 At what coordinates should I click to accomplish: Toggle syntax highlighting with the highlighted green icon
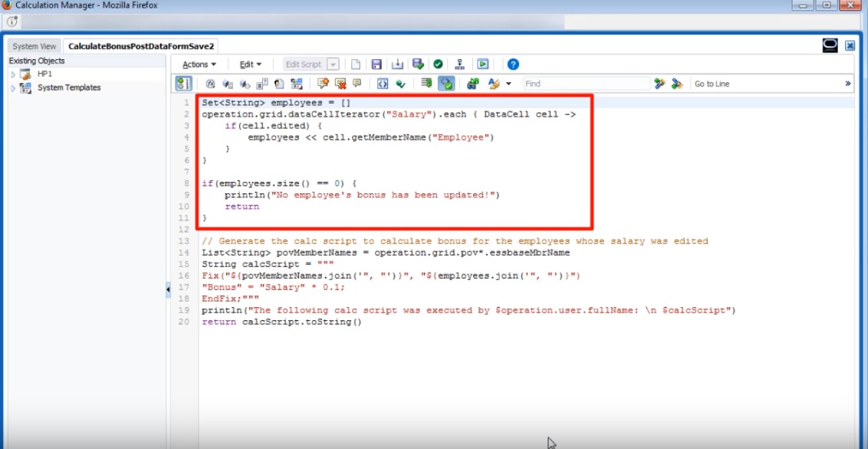445,84
